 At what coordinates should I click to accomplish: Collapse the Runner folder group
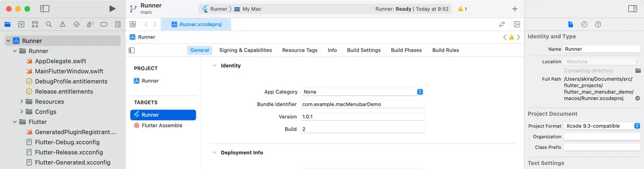click(15, 51)
